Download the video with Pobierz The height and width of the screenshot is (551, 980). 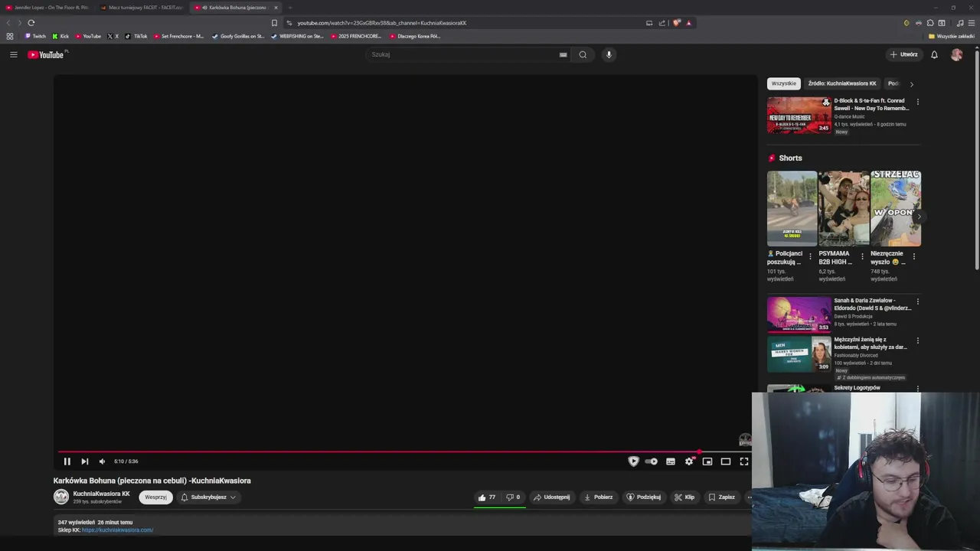pyautogui.click(x=599, y=497)
